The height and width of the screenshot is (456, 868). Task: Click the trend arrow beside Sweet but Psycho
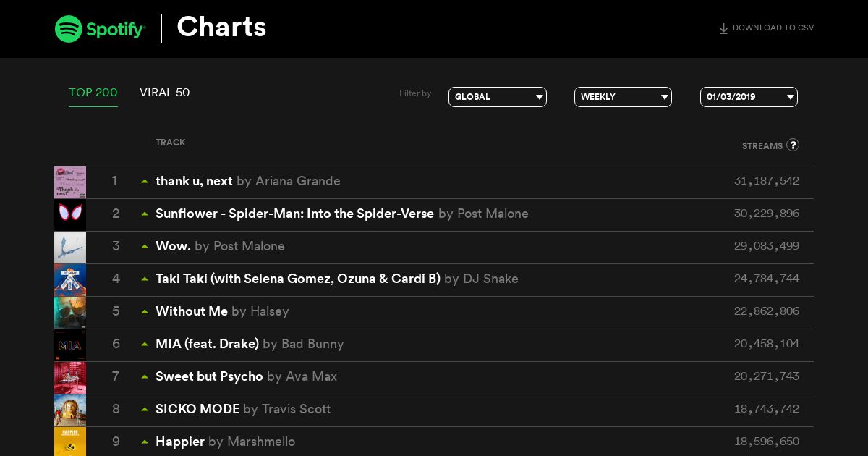[145, 376]
